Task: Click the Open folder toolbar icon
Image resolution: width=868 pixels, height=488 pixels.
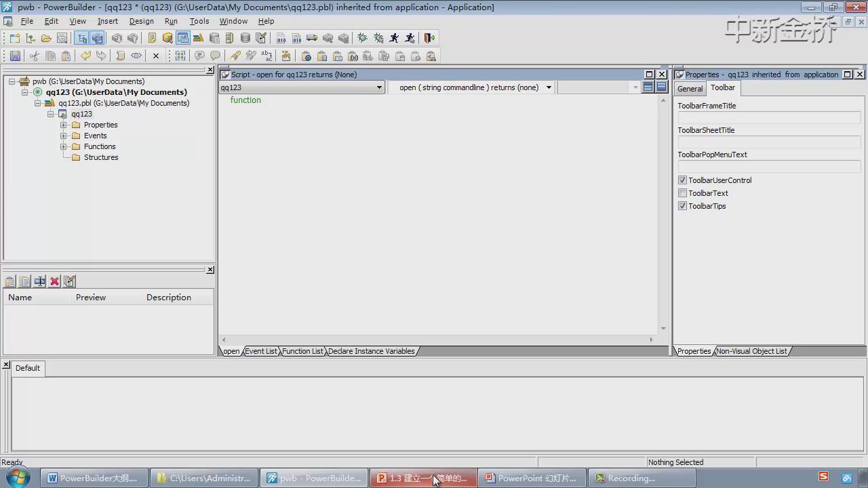Action: [46, 38]
